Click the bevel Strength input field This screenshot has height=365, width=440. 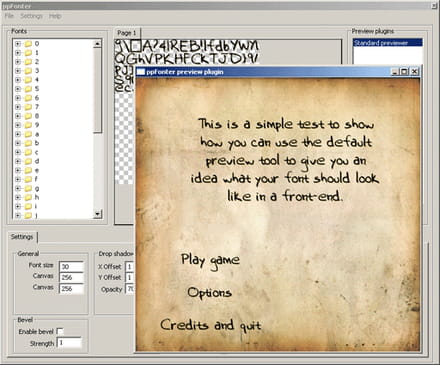coord(69,343)
